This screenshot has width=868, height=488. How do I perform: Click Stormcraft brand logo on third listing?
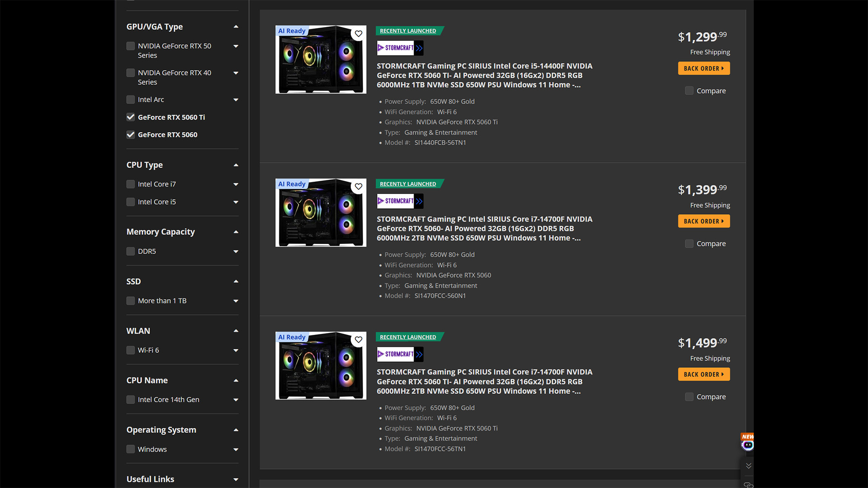pyautogui.click(x=400, y=354)
